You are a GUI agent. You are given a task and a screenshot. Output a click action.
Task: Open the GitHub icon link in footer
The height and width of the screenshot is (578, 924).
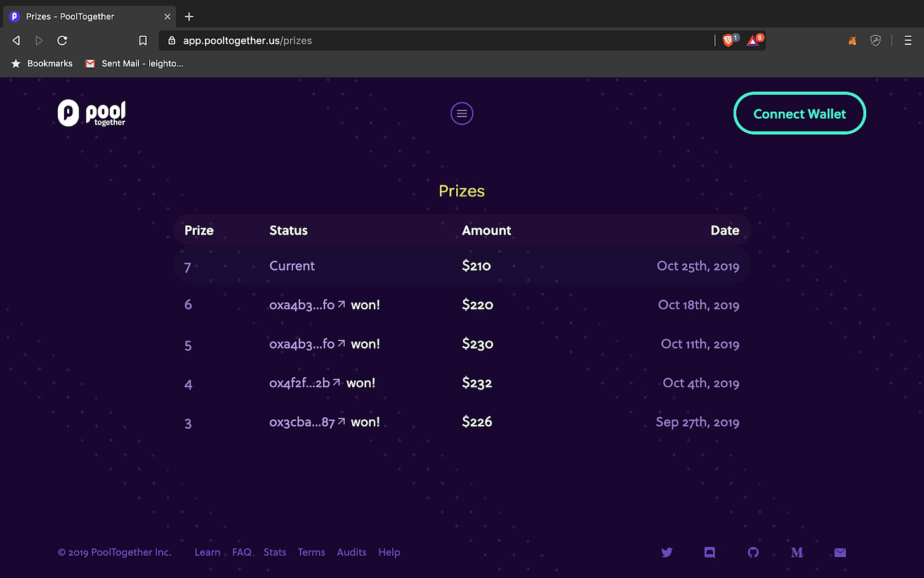[x=753, y=553]
